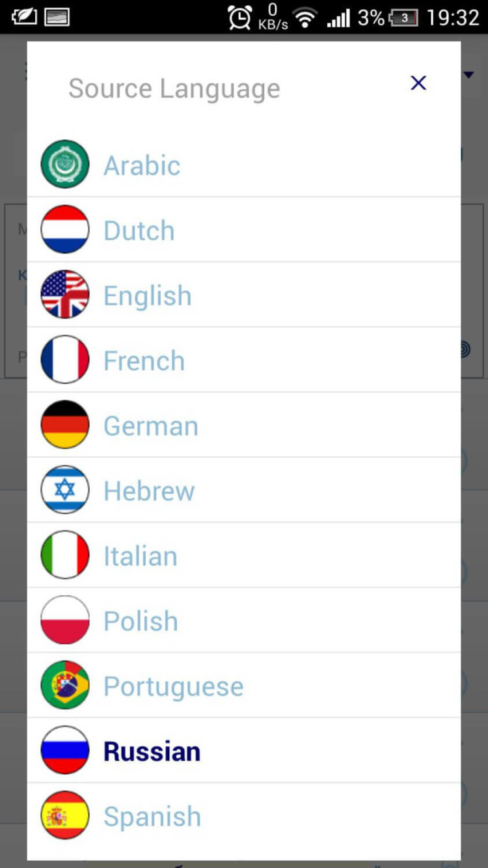Tap the English US/UK flag icon
This screenshot has width=488, height=868.
click(65, 294)
